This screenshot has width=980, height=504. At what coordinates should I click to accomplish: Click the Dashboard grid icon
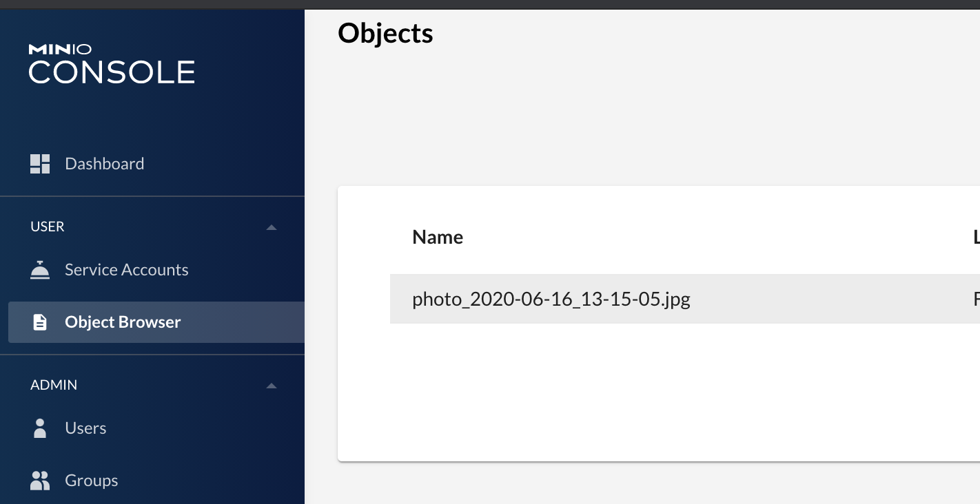[x=40, y=164]
